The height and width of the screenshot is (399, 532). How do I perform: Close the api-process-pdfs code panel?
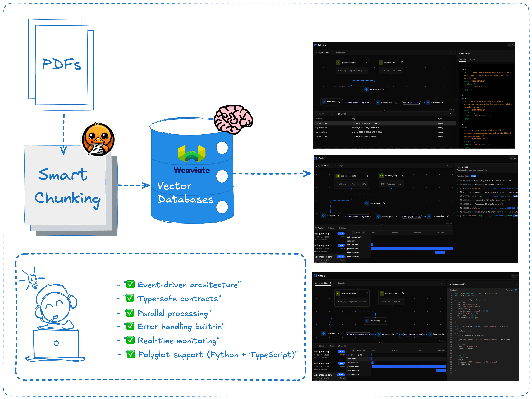coord(516,284)
